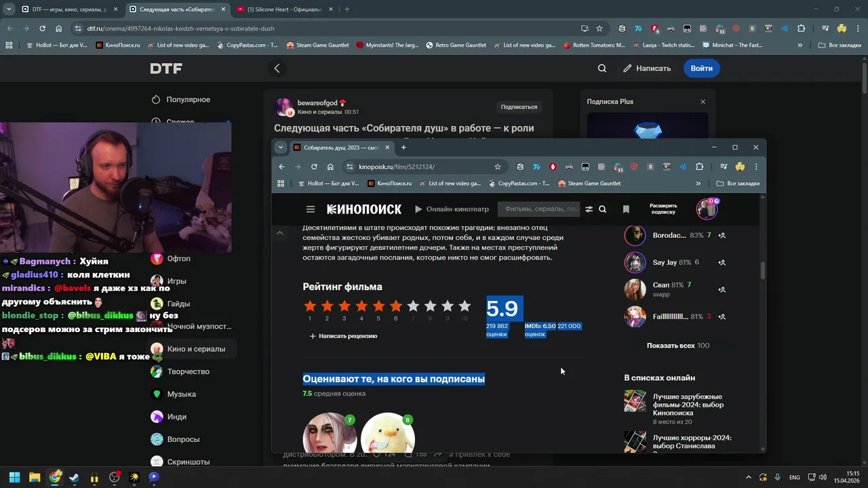Image resolution: width=868 pixels, height=488 pixels.
Task: Open the duck avatar rated 8
Action: [388, 432]
